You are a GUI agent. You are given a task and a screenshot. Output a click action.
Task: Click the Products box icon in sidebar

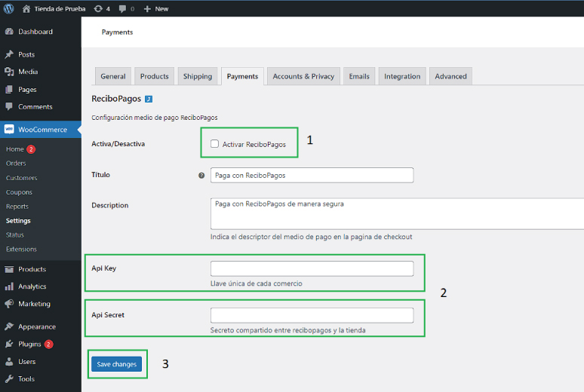pos(9,269)
